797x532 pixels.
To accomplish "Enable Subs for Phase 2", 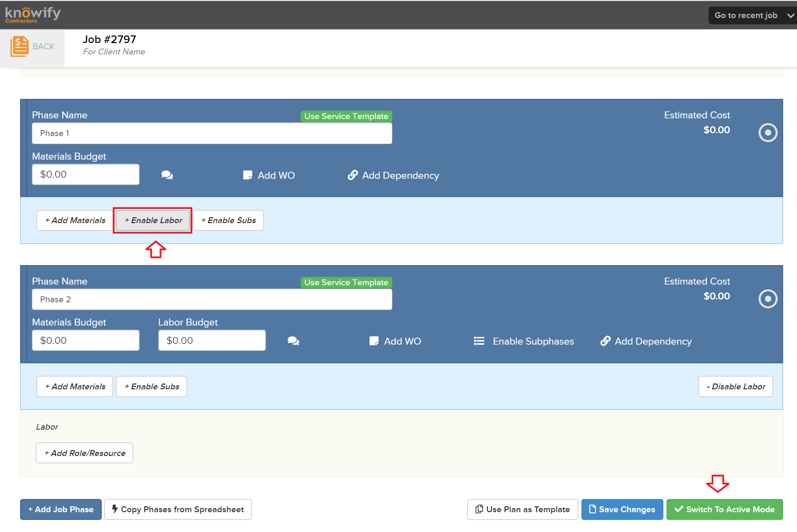I will tap(152, 387).
